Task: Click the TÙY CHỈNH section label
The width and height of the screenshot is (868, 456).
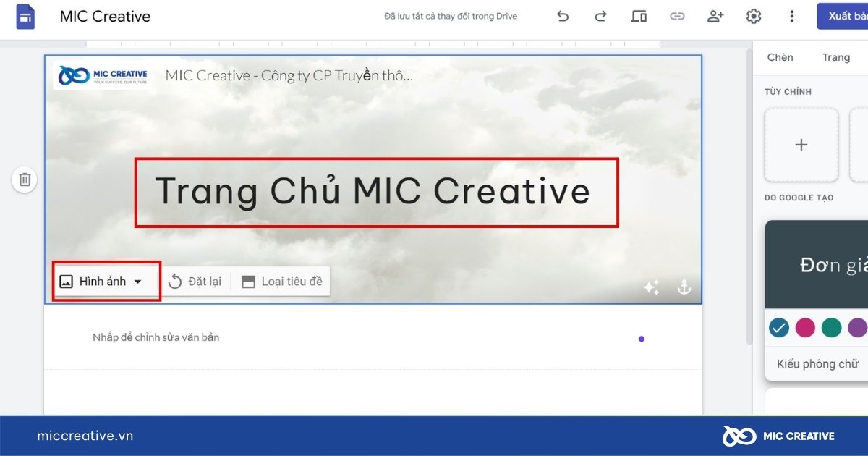Action: [788, 92]
